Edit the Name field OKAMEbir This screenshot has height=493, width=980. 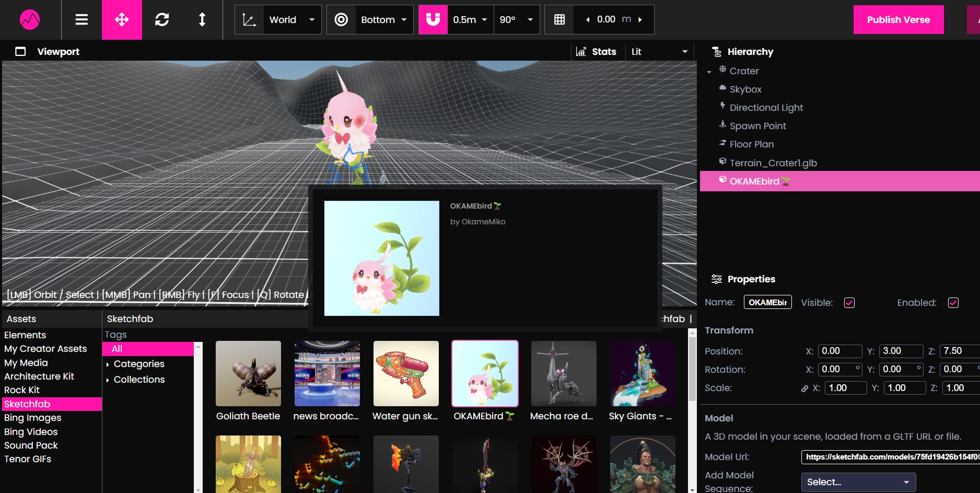pyautogui.click(x=767, y=303)
